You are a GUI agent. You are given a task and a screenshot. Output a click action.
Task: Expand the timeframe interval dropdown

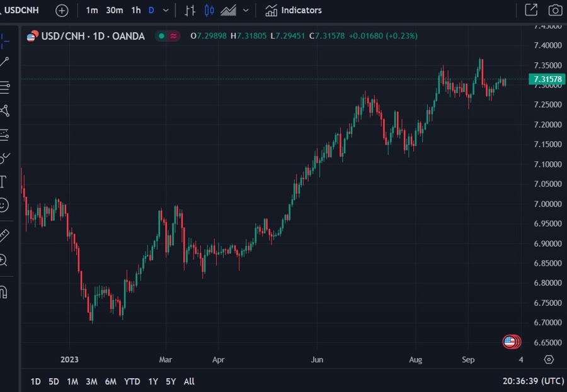click(166, 10)
